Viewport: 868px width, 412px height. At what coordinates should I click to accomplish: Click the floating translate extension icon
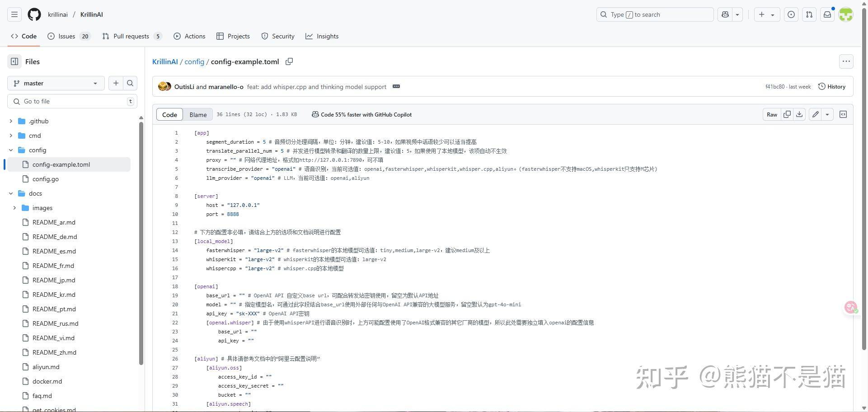click(x=851, y=307)
